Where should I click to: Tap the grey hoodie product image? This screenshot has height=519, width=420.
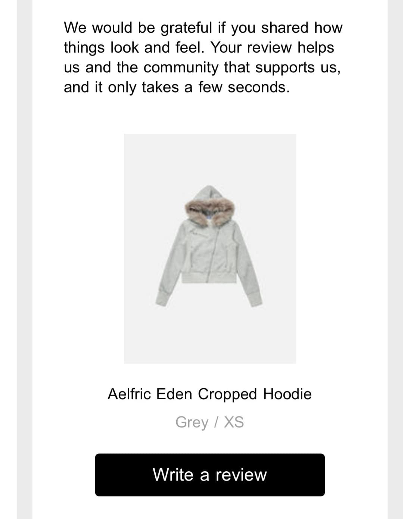pyautogui.click(x=210, y=248)
